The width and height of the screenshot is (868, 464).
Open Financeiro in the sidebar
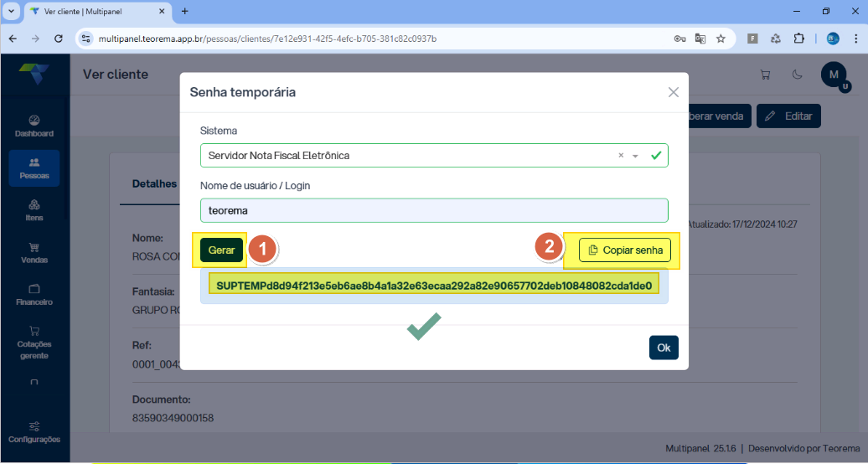click(34, 295)
